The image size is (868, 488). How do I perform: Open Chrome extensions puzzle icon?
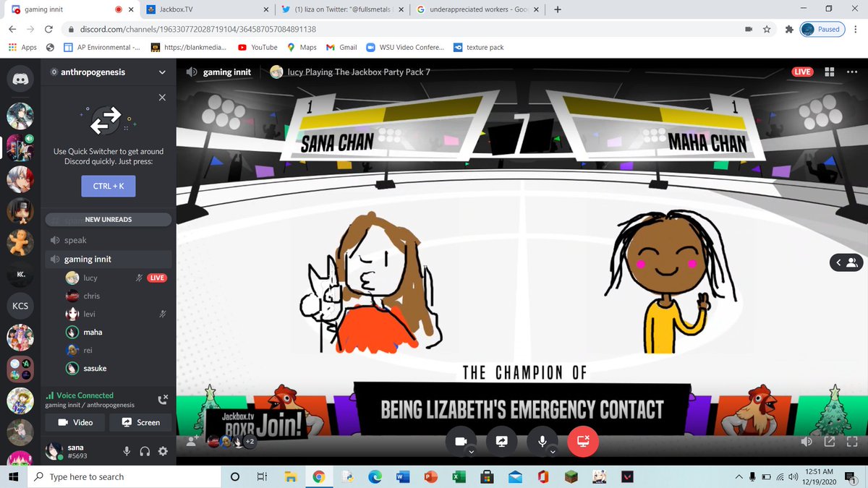click(788, 29)
